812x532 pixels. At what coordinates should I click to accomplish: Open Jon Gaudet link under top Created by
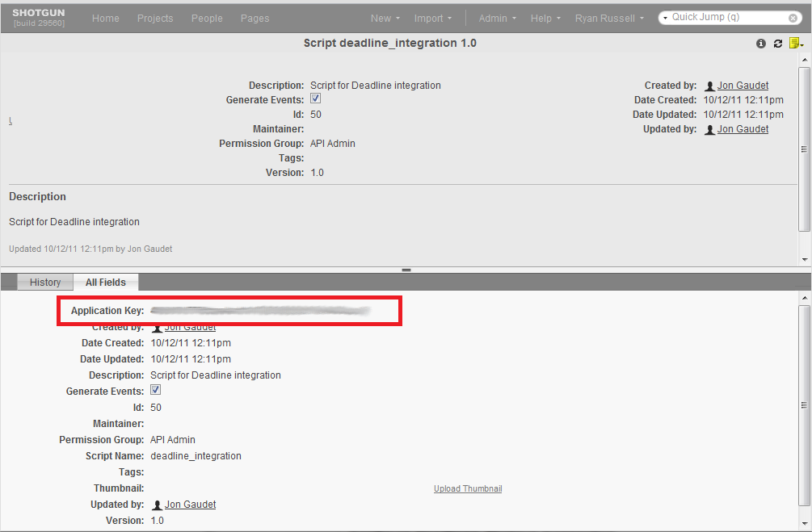pos(743,86)
